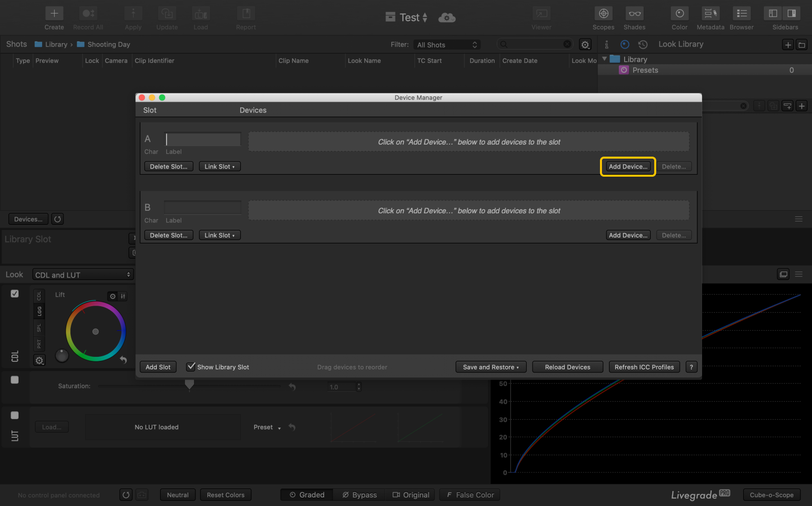Enable the LUT node checkbox
812x506 pixels.
(15, 415)
